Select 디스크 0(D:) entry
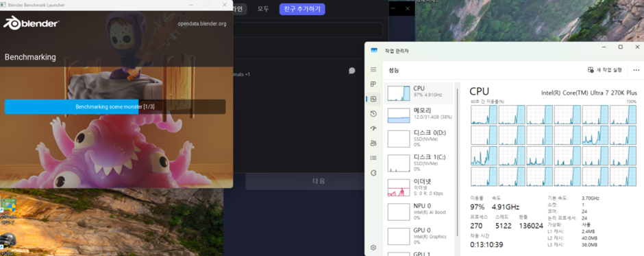644x256 pixels. pos(419,139)
